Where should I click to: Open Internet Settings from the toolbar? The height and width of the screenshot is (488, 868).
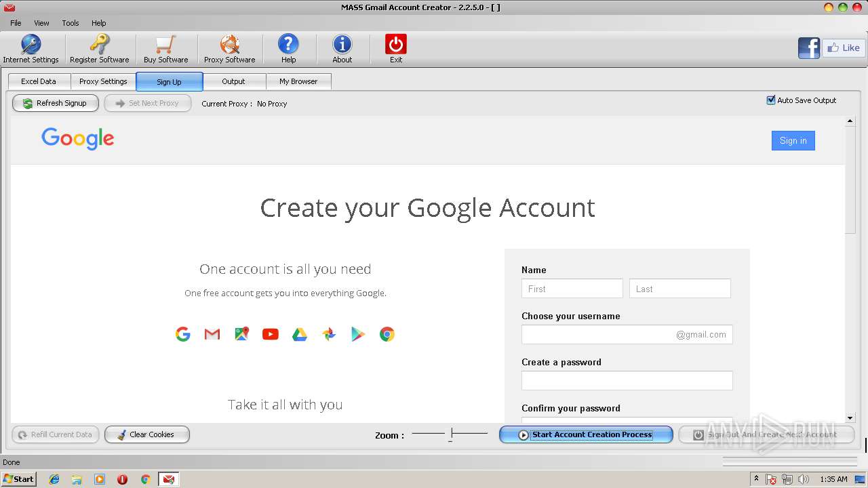coord(31,49)
